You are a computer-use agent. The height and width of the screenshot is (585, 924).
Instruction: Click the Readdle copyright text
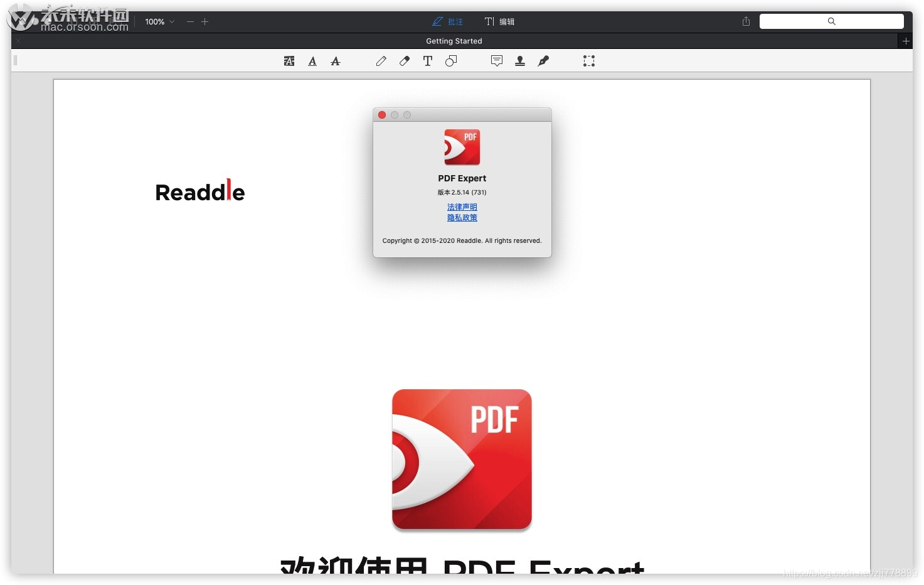coord(462,240)
